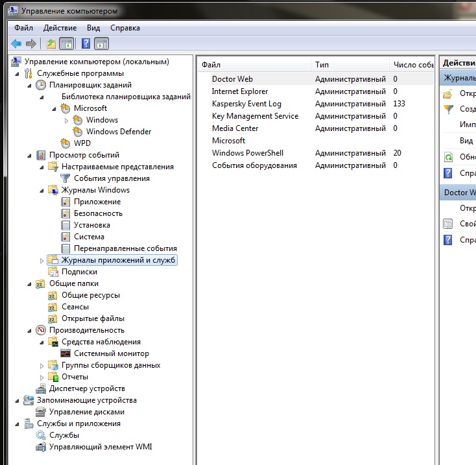Select Windows PowerShell in the list
The height and width of the screenshot is (465, 476).
tap(247, 153)
